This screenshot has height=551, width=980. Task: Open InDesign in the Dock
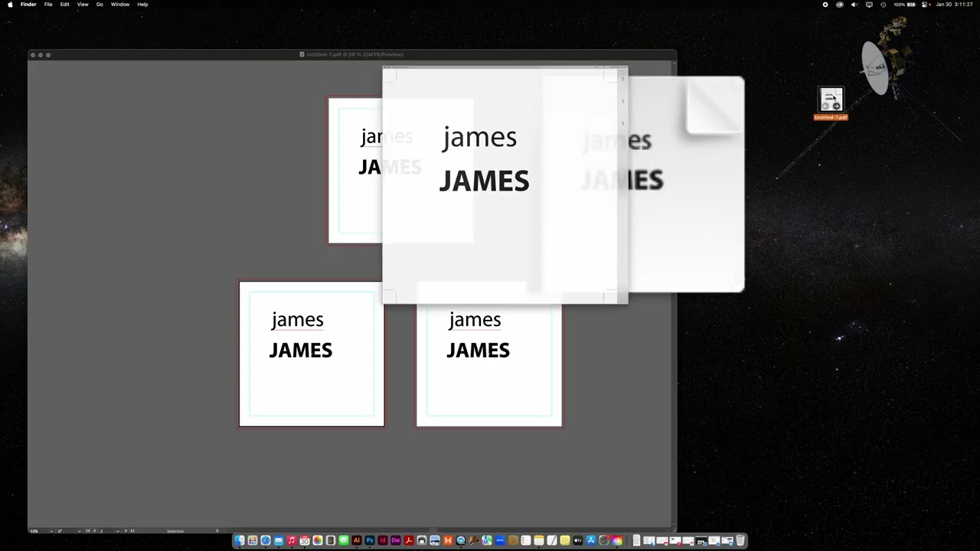coord(383,541)
